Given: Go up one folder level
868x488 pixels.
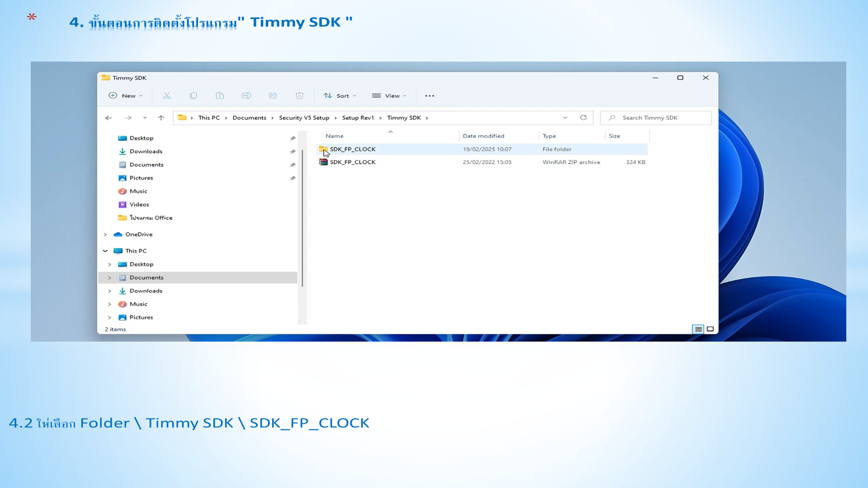Looking at the screenshot, I should pos(161,118).
